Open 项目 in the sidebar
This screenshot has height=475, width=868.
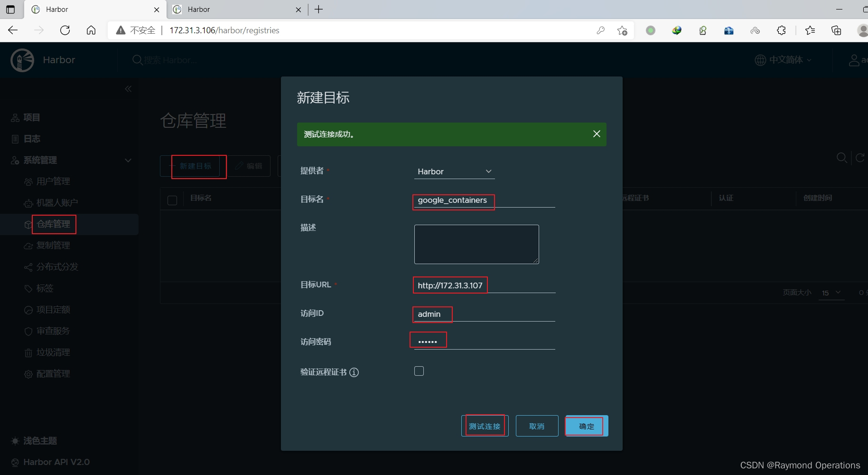pyautogui.click(x=32, y=117)
